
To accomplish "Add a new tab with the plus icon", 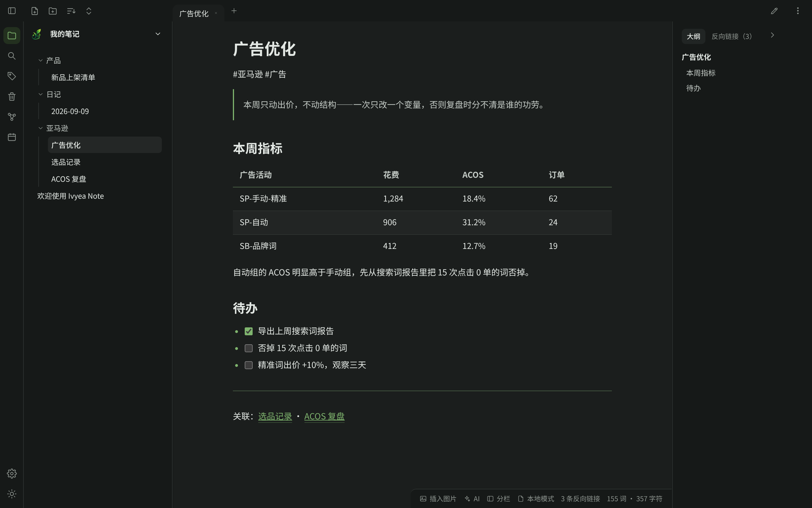I will tap(234, 11).
